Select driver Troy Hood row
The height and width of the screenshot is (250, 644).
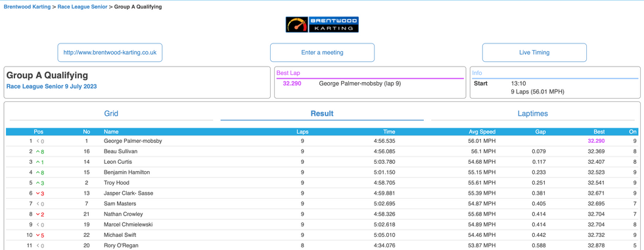pyautogui.click(x=322, y=183)
